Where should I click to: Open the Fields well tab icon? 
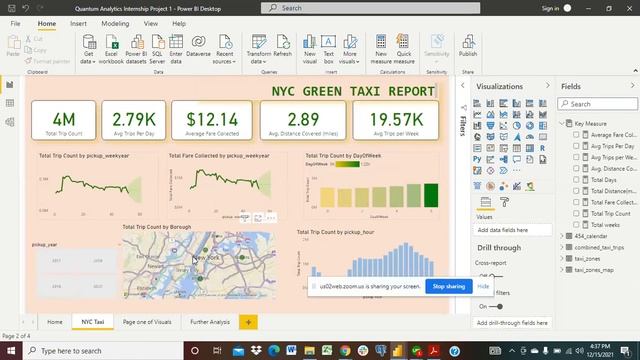tap(486, 202)
